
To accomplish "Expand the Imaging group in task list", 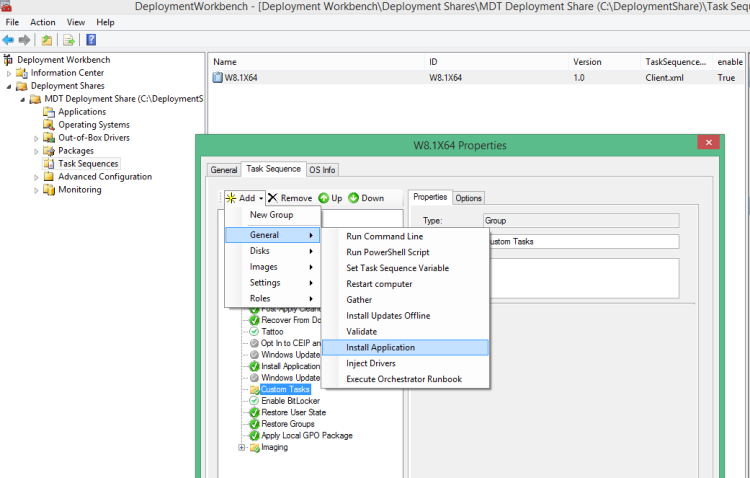I will [241, 447].
